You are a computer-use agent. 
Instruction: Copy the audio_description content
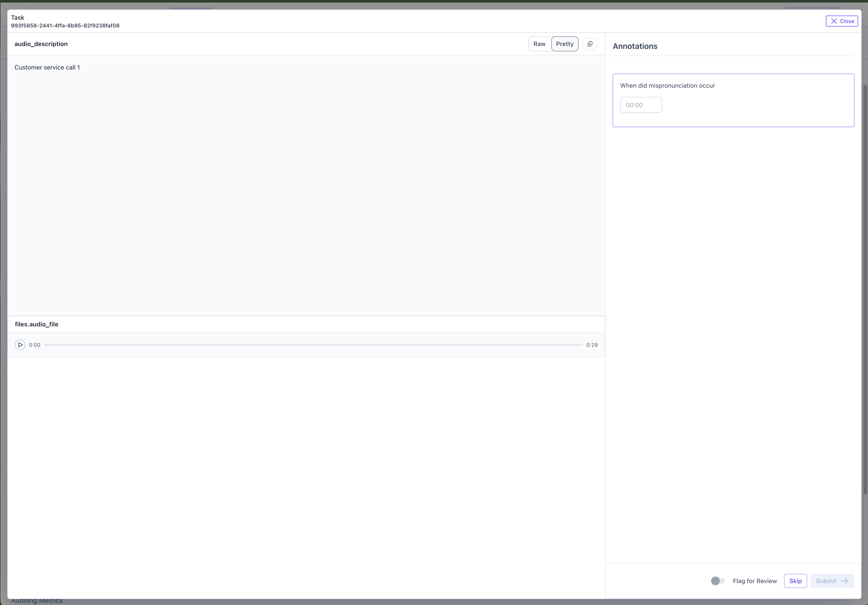pyautogui.click(x=590, y=43)
